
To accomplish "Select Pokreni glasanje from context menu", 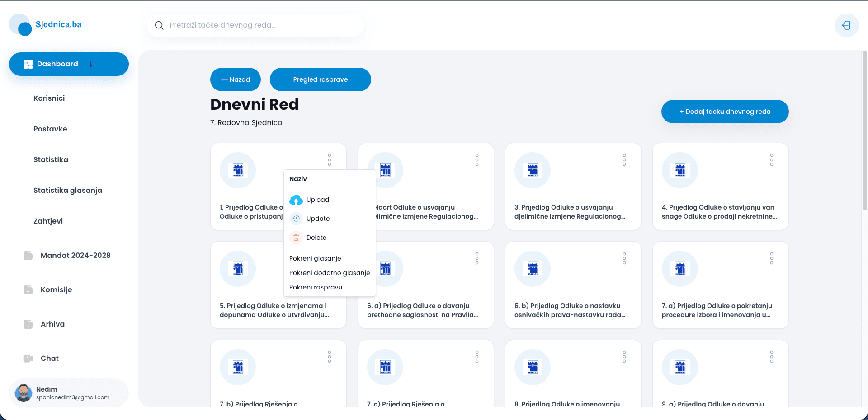I will point(315,258).
